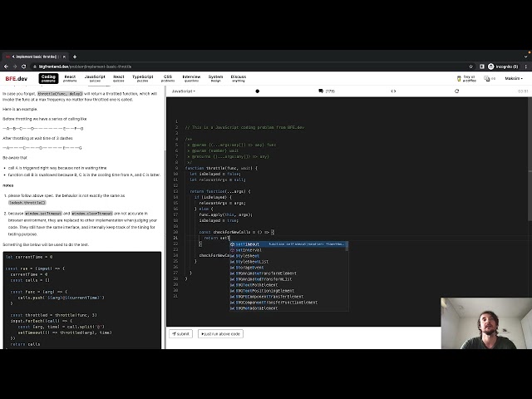Go back with the browser back arrow
This screenshot has height=399, width=532.
click(6, 66)
